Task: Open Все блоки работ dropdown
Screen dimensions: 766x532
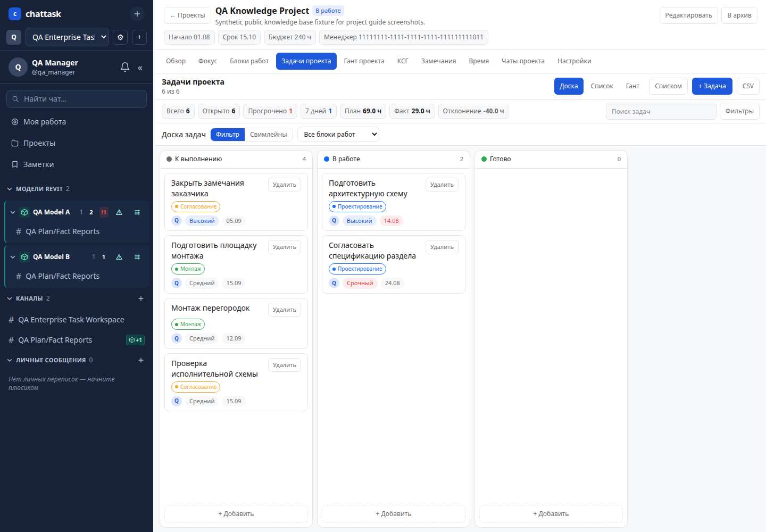Action: [338, 135]
